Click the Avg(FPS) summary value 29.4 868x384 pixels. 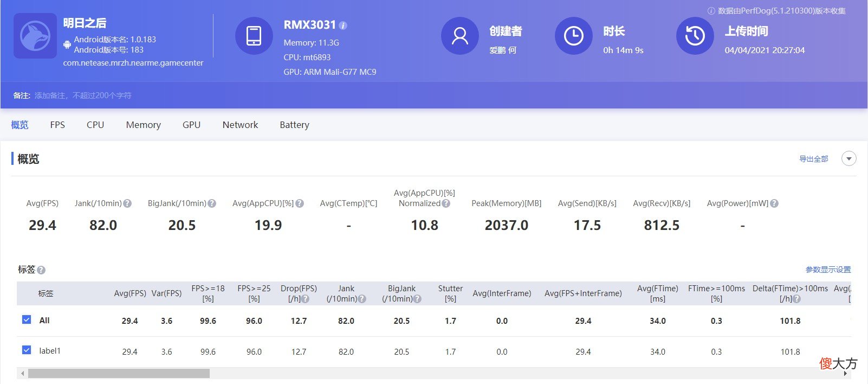pyautogui.click(x=42, y=225)
